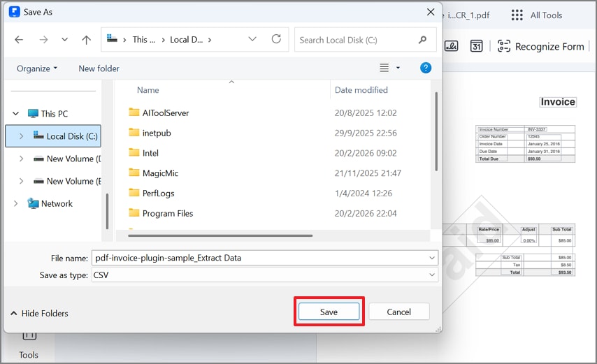This screenshot has height=364, width=597.
Task: Collapse the folder view with Hide Folders
Action: [x=39, y=314]
